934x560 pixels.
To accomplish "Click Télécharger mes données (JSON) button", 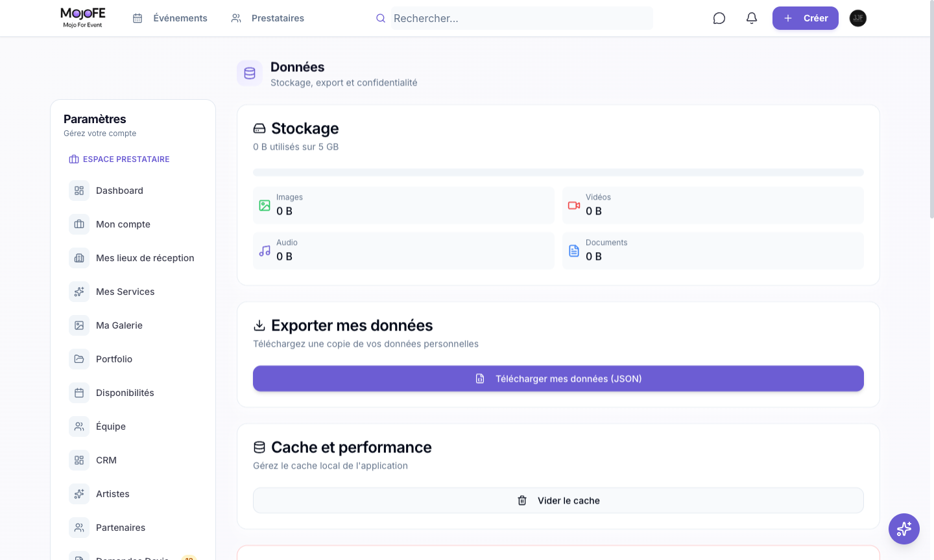I will click(x=558, y=379).
